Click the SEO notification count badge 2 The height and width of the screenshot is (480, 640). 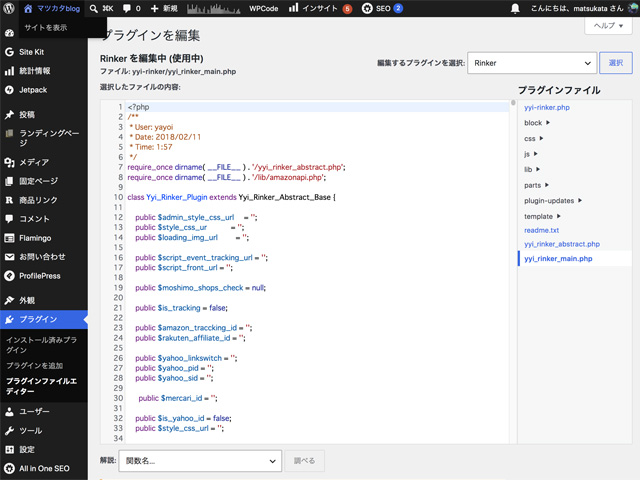pyautogui.click(x=398, y=8)
